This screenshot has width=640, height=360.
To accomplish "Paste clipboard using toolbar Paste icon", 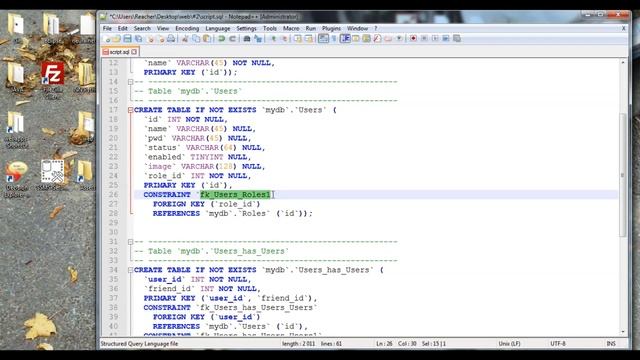I will 207,38.
